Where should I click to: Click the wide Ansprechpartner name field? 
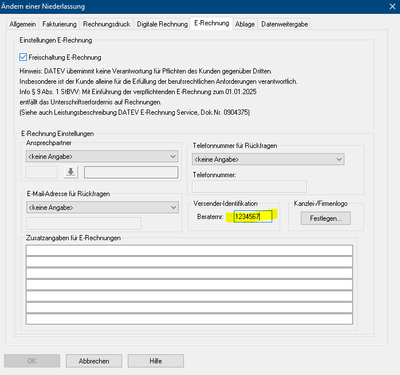[x=131, y=172]
